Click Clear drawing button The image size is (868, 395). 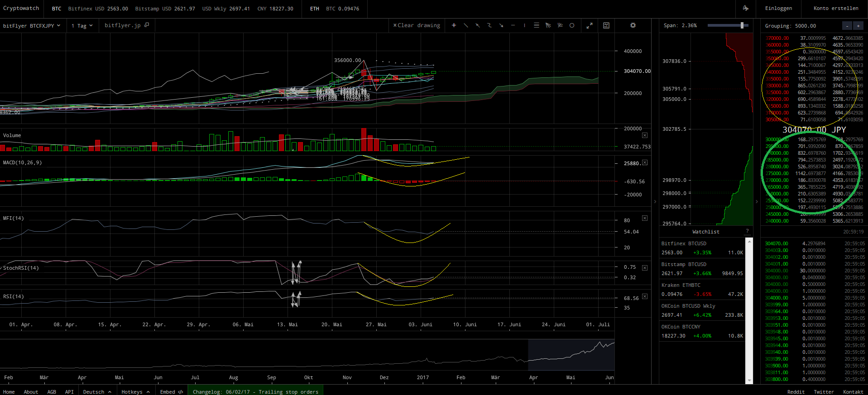pyautogui.click(x=417, y=25)
